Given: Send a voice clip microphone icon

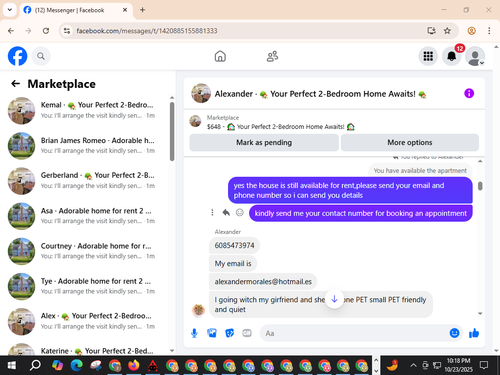Looking at the screenshot, I should [x=194, y=333].
